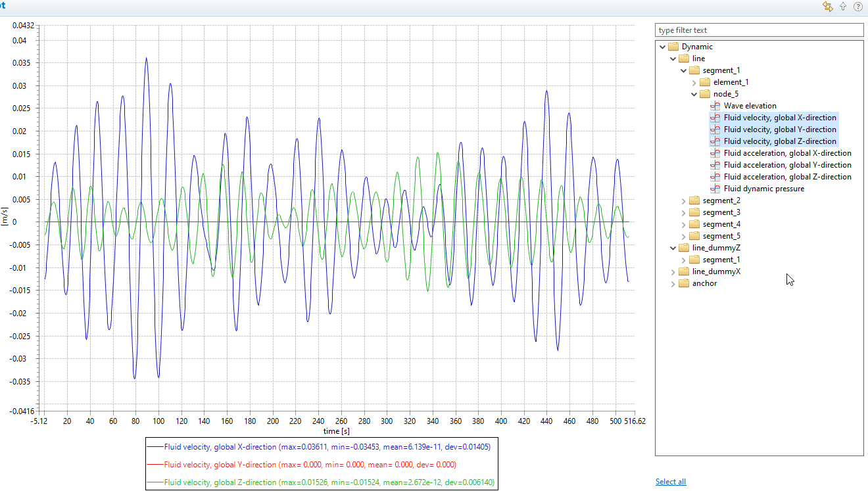Screen dimensions: 868x491
Task: Click the Wave elevation plot icon
Action: [x=715, y=106]
